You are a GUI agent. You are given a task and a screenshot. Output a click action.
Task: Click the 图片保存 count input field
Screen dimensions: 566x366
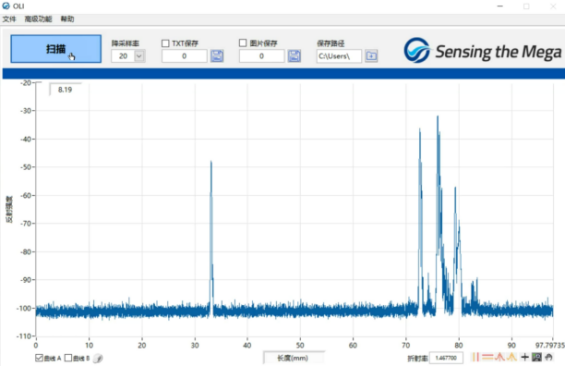262,56
